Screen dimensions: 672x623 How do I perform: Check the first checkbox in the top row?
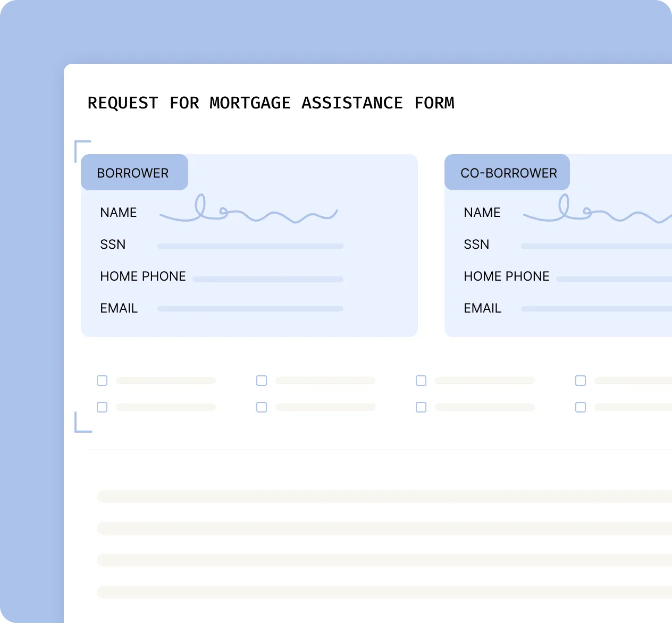[x=102, y=381]
